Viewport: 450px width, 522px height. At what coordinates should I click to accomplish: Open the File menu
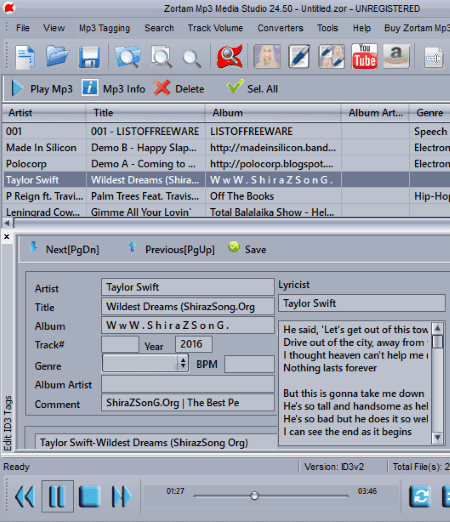point(23,28)
